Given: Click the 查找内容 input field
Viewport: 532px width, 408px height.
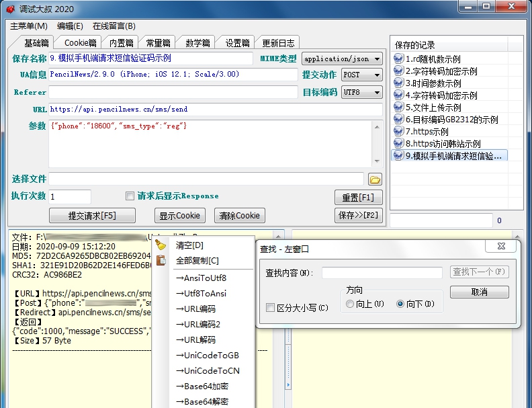Looking at the screenshot, I should click(x=382, y=273).
